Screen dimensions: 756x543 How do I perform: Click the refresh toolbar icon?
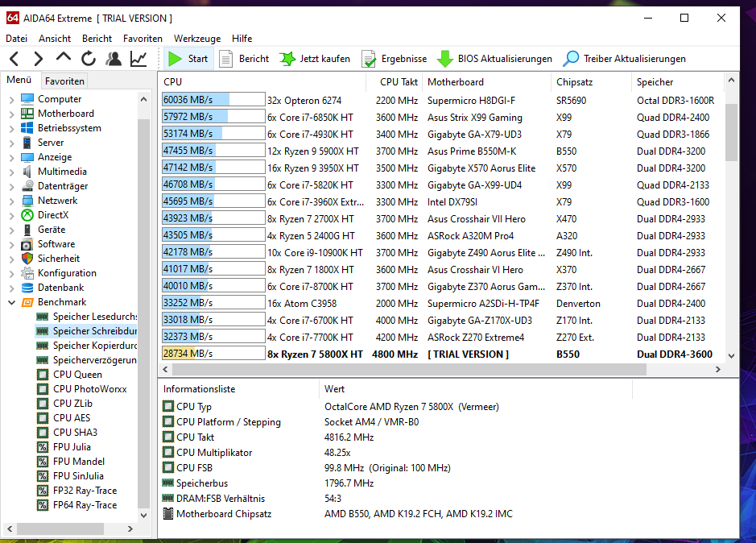89,59
